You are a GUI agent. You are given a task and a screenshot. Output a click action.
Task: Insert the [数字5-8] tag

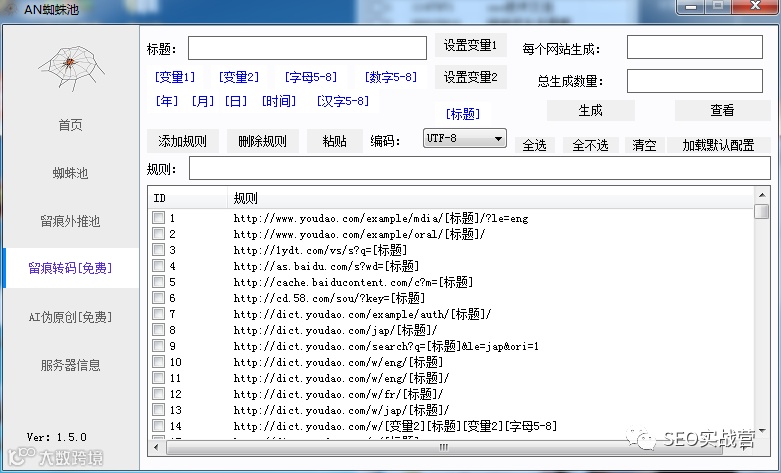(x=390, y=77)
